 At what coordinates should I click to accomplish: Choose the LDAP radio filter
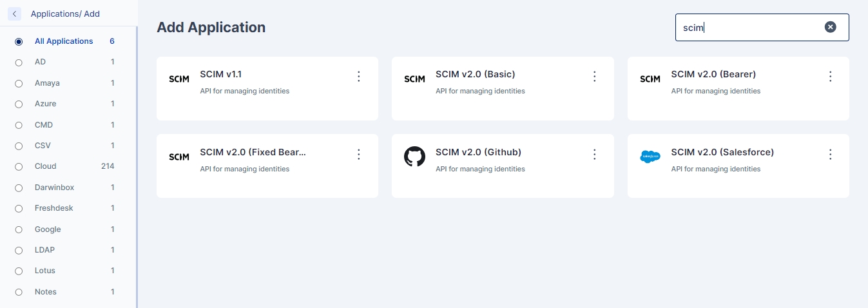click(x=19, y=250)
